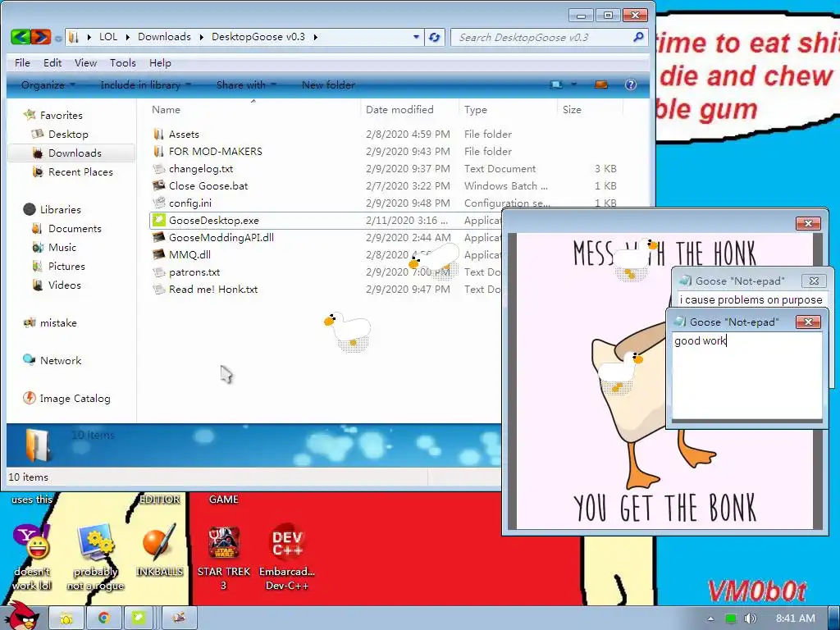Viewport: 840px width, 630px height.
Task: Open the File menu
Action: tap(22, 62)
